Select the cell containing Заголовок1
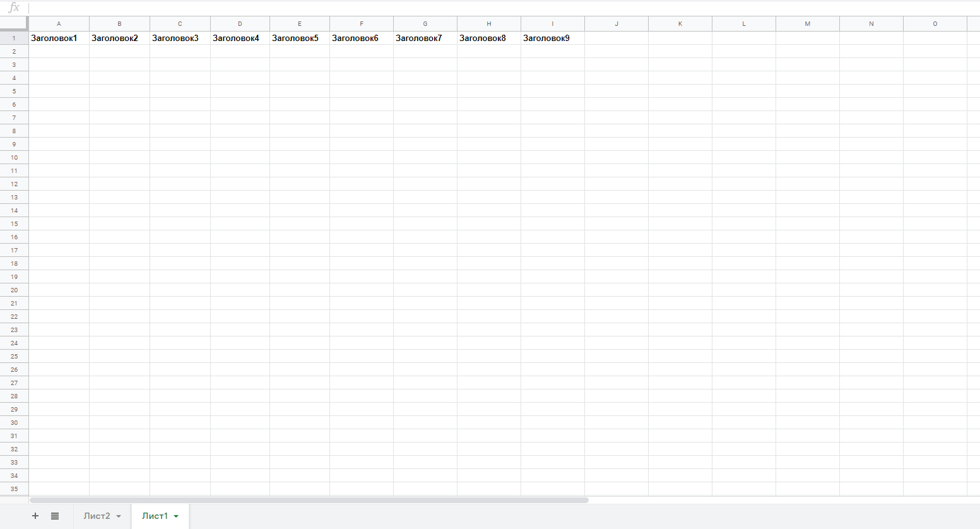The height and width of the screenshot is (529, 980). coord(59,38)
